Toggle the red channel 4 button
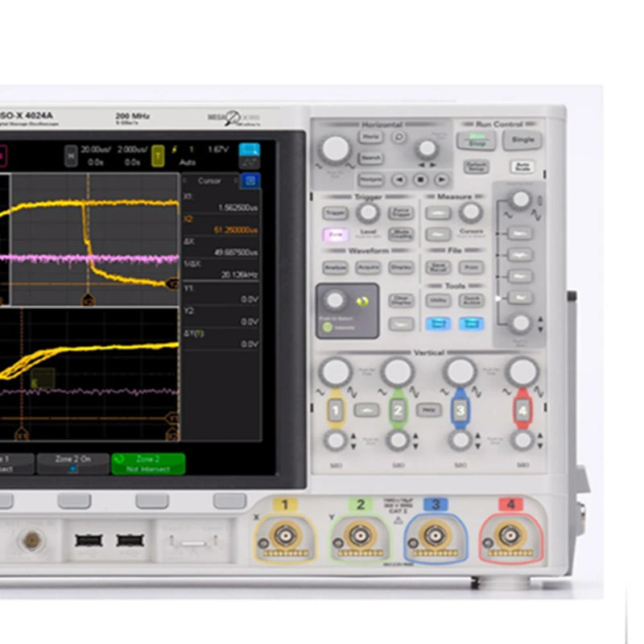Viewport: 644px width, 644px height. 522,411
